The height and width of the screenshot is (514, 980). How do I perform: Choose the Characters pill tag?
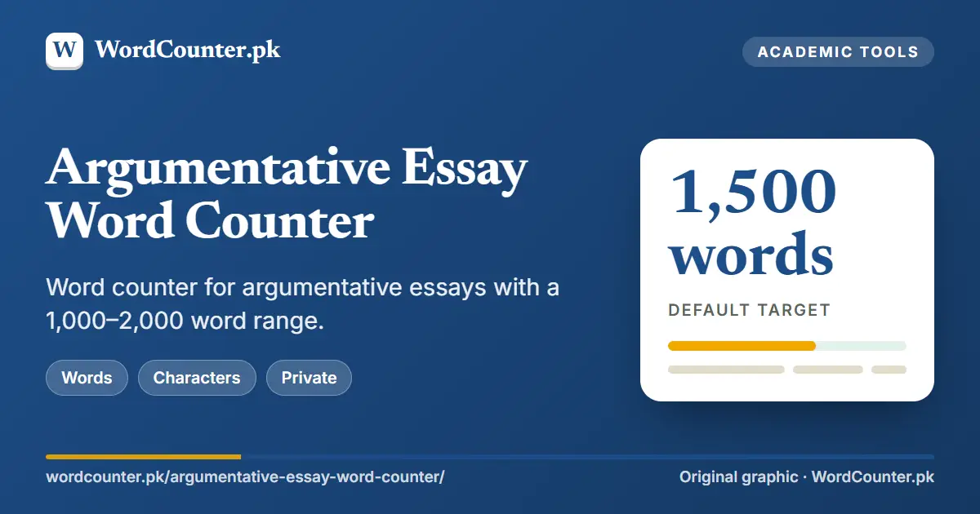(x=197, y=378)
